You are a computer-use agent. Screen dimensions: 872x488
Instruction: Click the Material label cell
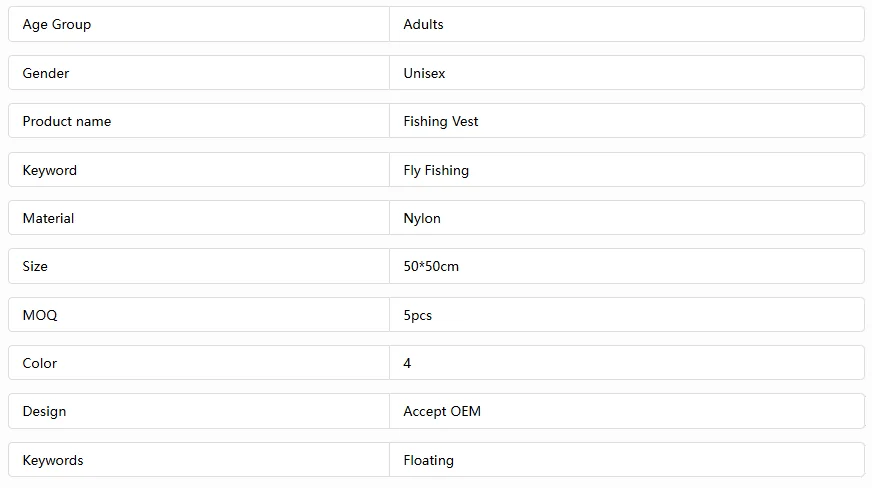[49, 218]
